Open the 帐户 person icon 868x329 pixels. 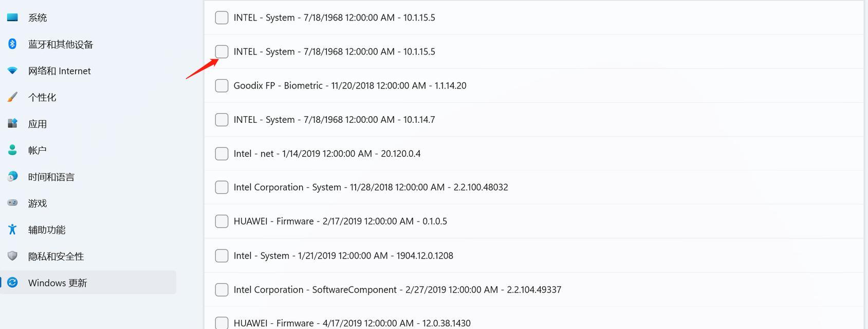pyautogui.click(x=12, y=150)
